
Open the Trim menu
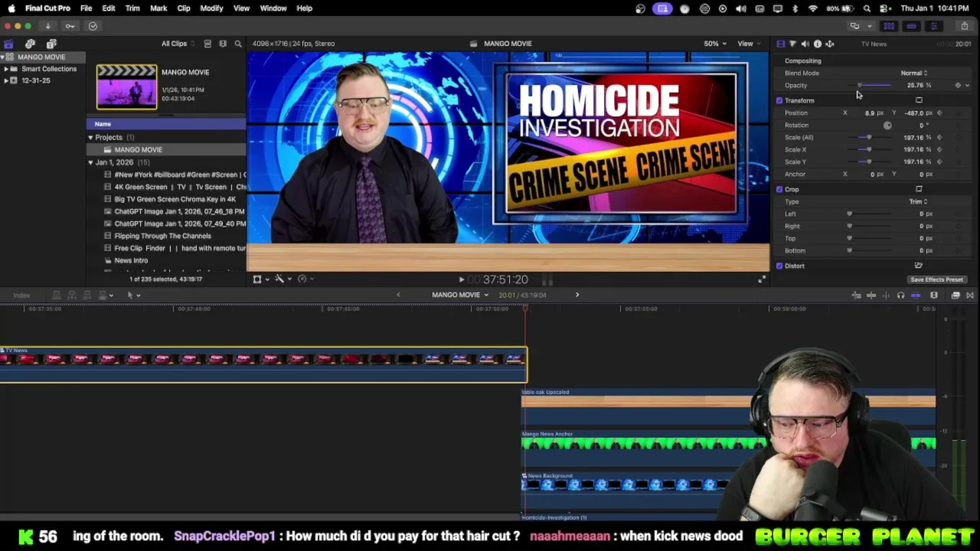[x=132, y=8]
